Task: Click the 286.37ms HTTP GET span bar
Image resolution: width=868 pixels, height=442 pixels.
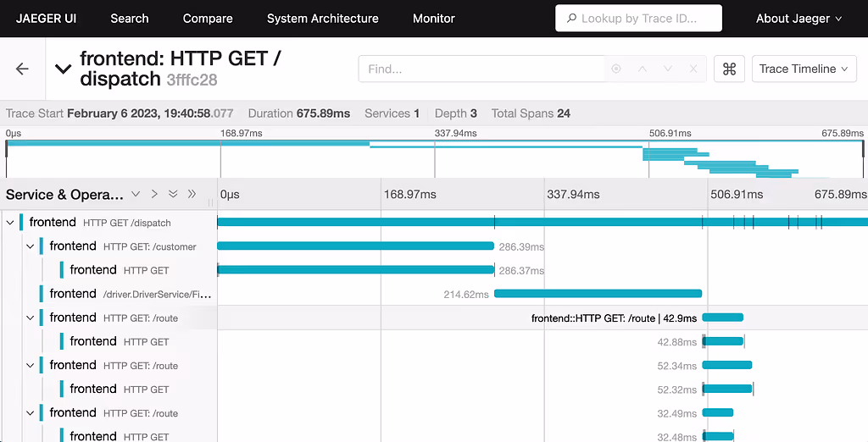Action: point(356,270)
